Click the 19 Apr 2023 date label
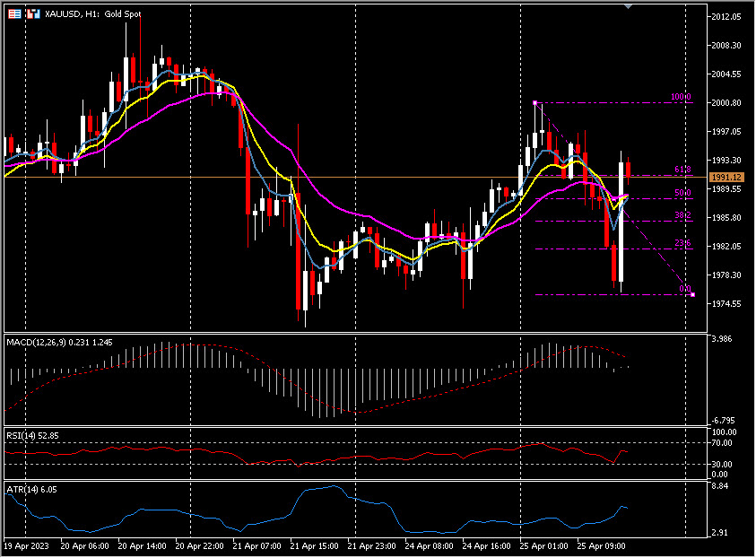Screen dimensions: 756x558 click(x=26, y=545)
